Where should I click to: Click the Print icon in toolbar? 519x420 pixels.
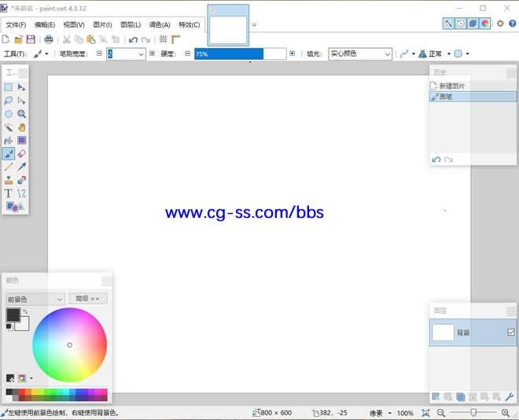coord(49,39)
